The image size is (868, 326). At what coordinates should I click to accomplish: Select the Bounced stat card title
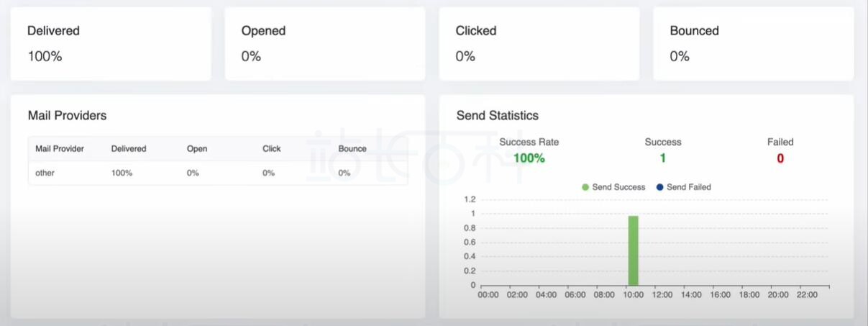[x=694, y=31]
